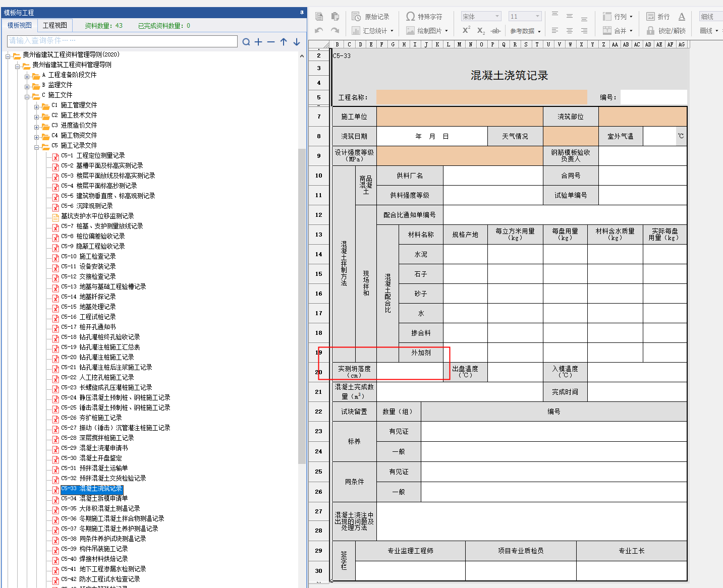Open the 细线 line style combo box
Screen dimensions: 723x588
711,17
